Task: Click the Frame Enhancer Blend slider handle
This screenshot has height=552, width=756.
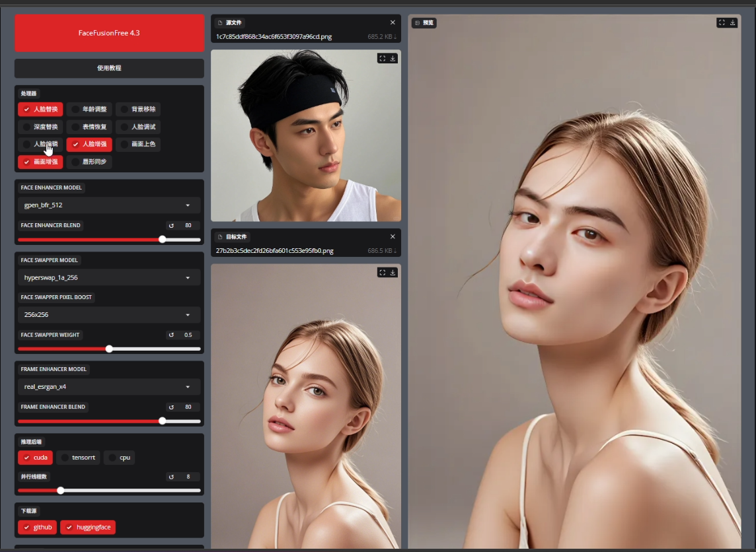Action: pyautogui.click(x=163, y=421)
